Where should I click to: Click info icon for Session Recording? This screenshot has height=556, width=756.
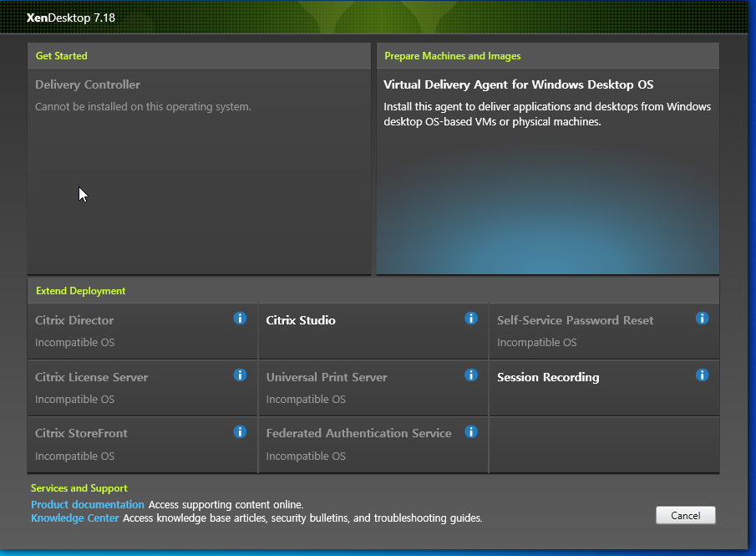tap(702, 375)
